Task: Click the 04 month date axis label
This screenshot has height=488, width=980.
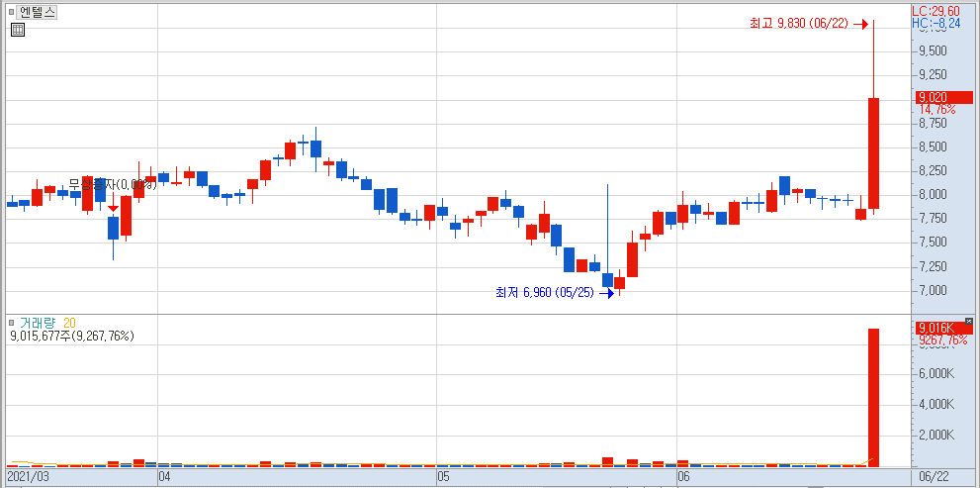Action: tap(165, 477)
